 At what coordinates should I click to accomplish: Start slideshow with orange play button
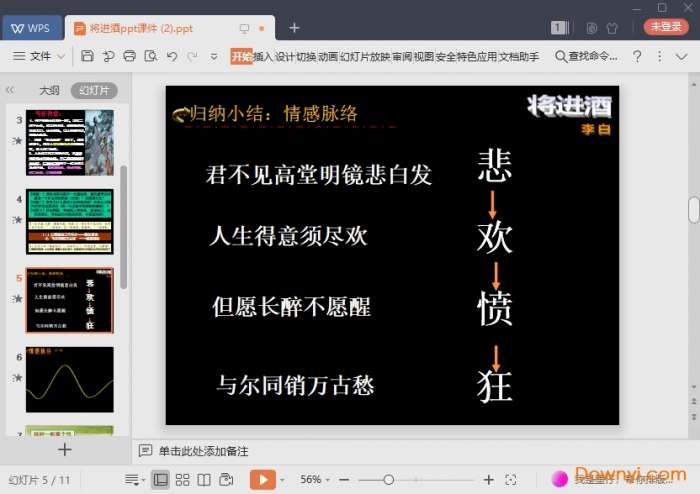coord(262,480)
